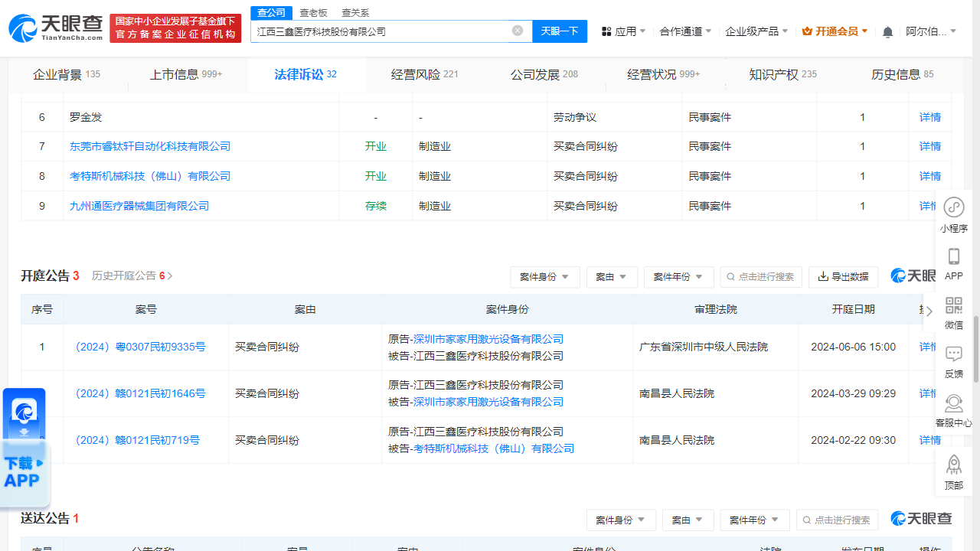Click the company name search input field
Image resolution: width=980 pixels, height=551 pixels.
click(x=383, y=31)
